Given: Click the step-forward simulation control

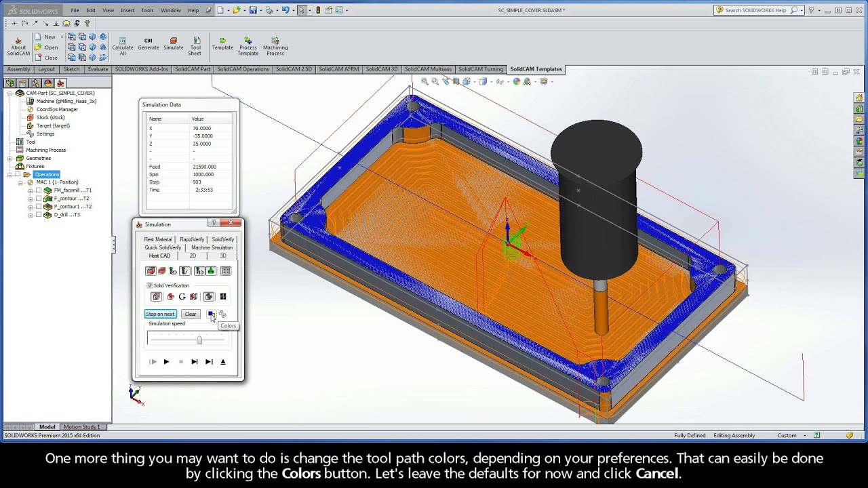Looking at the screenshot, I should tap(195, 362).
